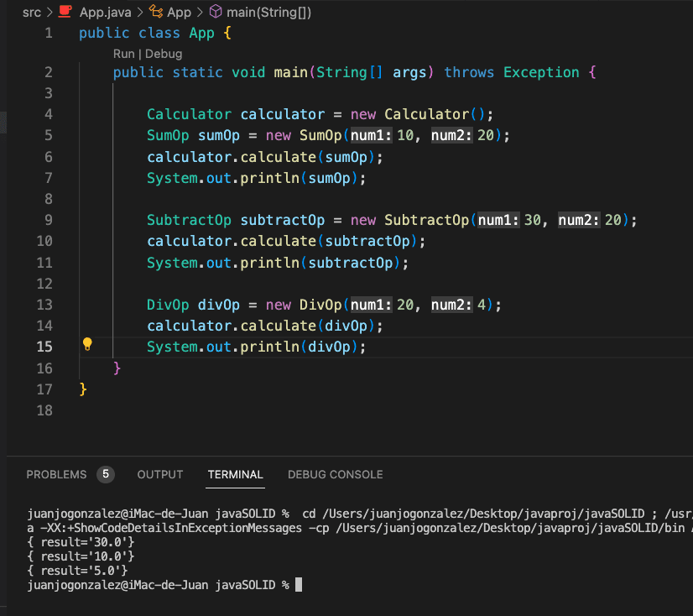Click the cd command path in terminal
The width and height of the screenshot is (693, 616).
tap(483, 514)
